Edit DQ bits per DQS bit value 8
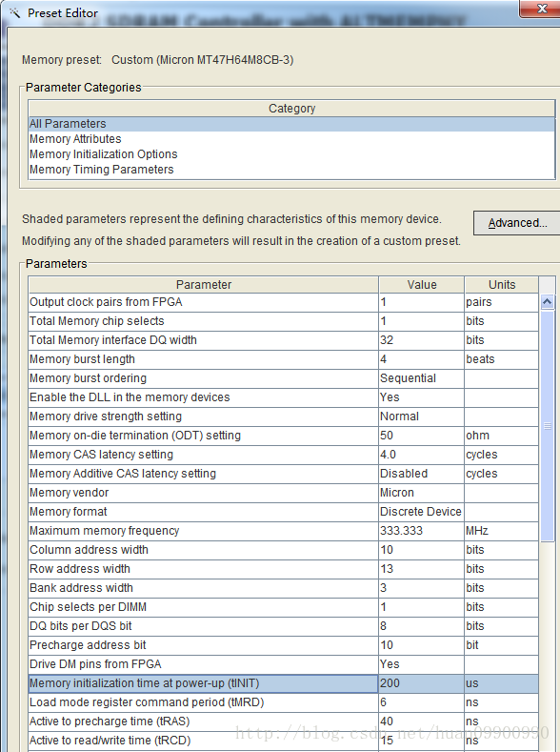Screen dimensions: 560x752 click(x=422, y=626)
